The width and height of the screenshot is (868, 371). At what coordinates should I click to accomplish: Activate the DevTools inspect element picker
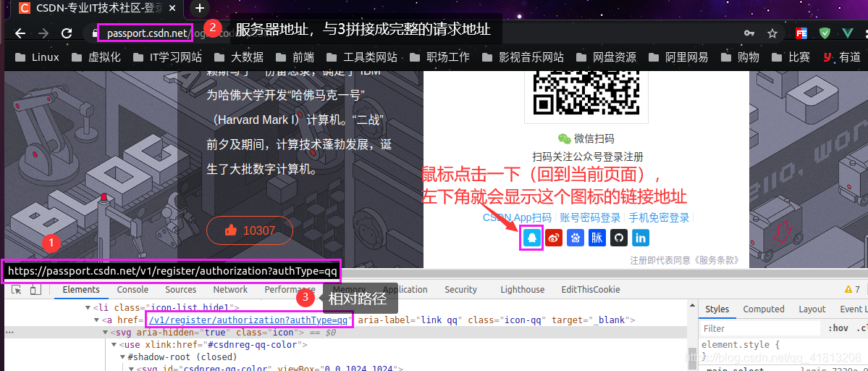click(x=17, y=290)
